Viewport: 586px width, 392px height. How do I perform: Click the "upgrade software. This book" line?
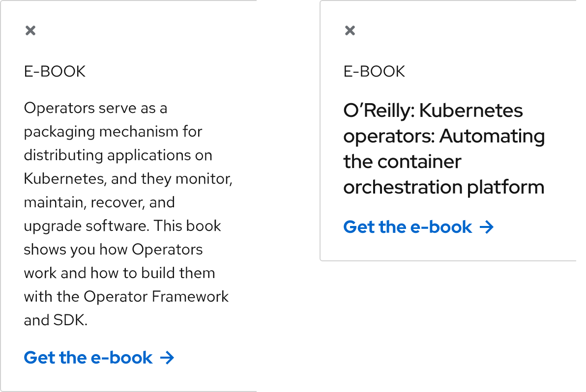pos(122,226)
